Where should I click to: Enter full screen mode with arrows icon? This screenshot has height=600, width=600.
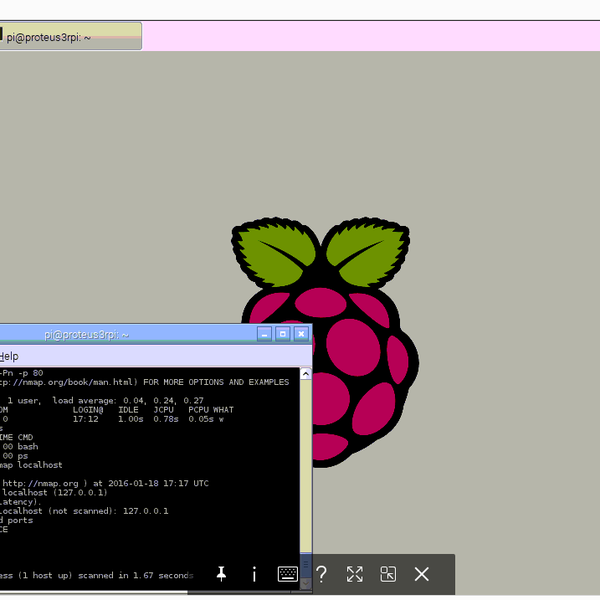pos(354,574)
